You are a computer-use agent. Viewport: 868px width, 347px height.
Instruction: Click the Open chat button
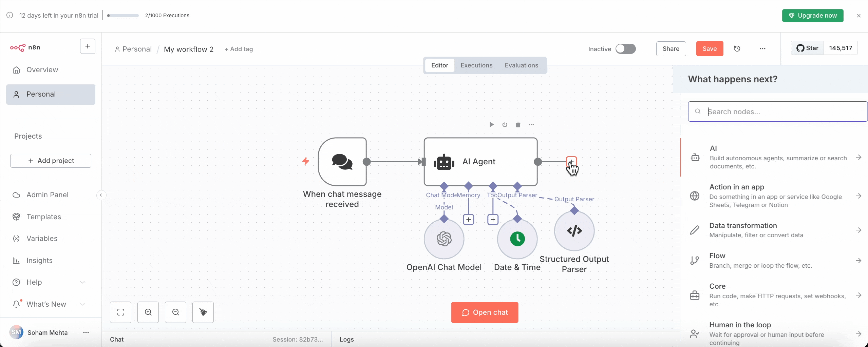[x=484, y=312]
